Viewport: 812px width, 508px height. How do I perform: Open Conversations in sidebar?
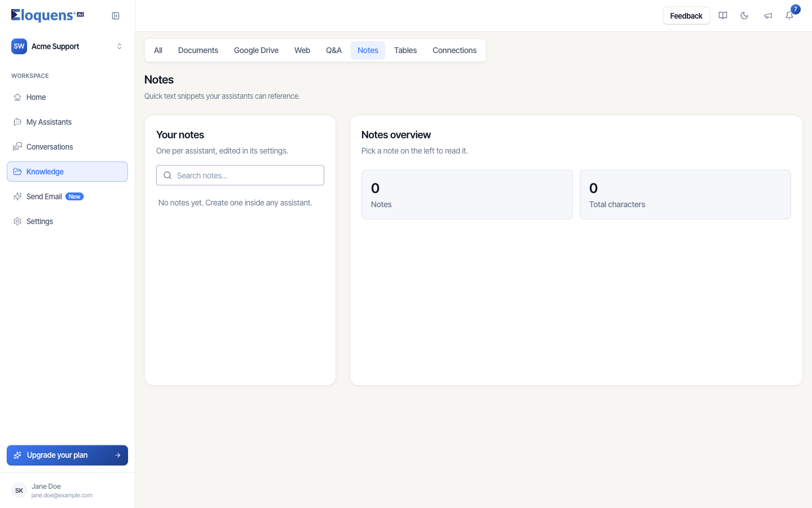[x=67, y=147]
